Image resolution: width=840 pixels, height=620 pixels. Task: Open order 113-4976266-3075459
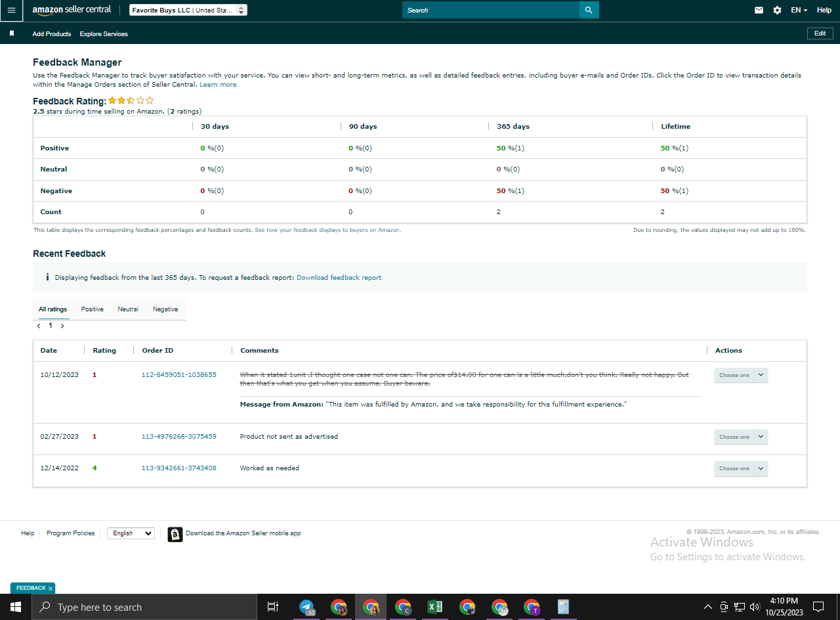pos(179,437)
